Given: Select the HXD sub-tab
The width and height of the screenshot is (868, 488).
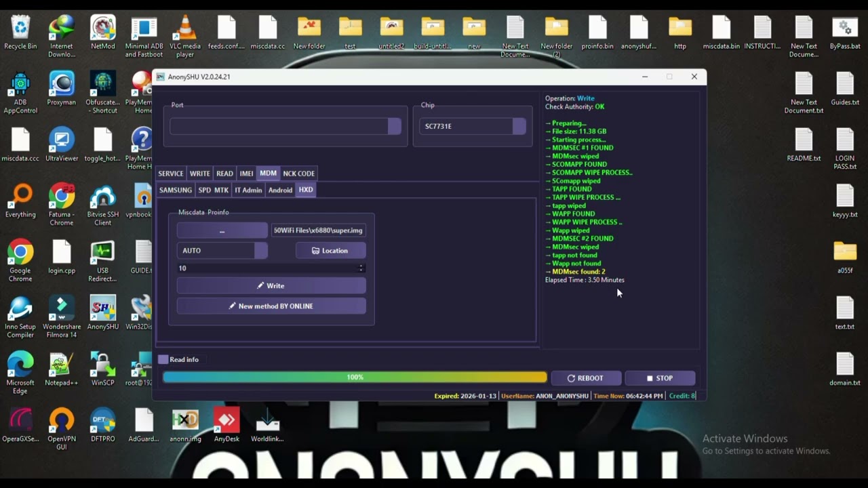Looking at the screenshot, I should click(x=306, y=190).
